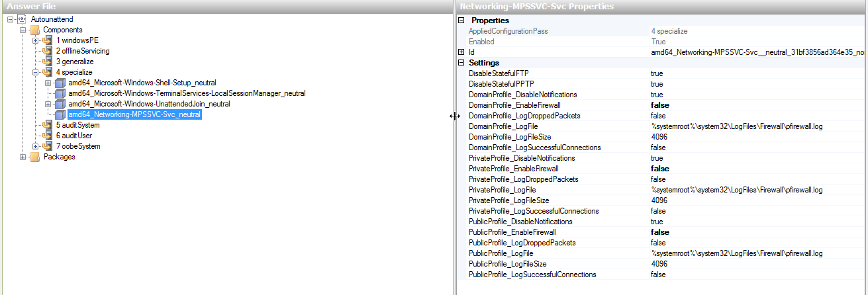Collapse the Properties section in property grid
This screenshot has height=295, width=868.
[461, 21]
